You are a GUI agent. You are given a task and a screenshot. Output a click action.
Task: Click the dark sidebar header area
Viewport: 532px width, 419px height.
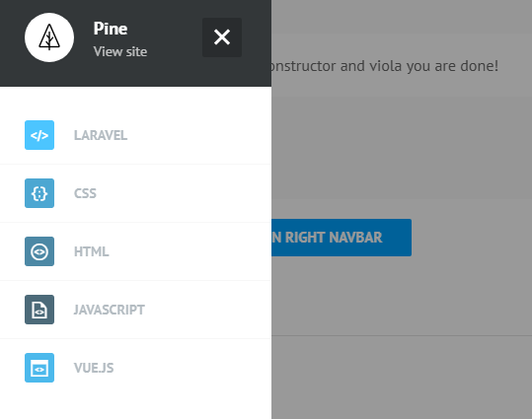[x=136, y=43]
